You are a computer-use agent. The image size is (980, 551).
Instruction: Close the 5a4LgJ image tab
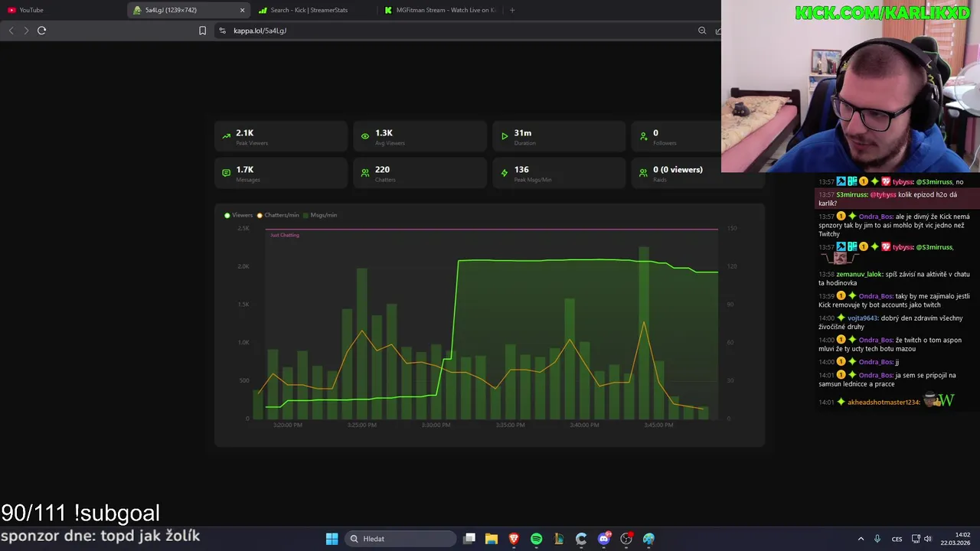pos(243,10)
